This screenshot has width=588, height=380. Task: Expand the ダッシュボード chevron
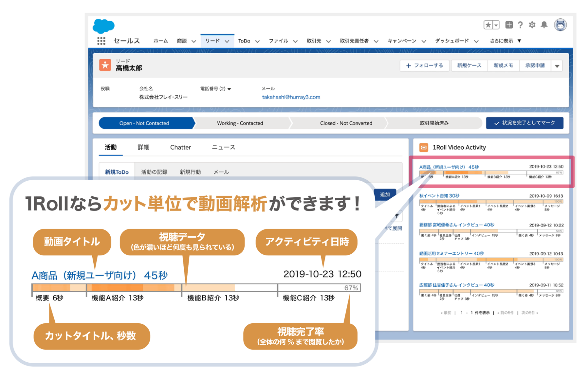pos(476,41)
